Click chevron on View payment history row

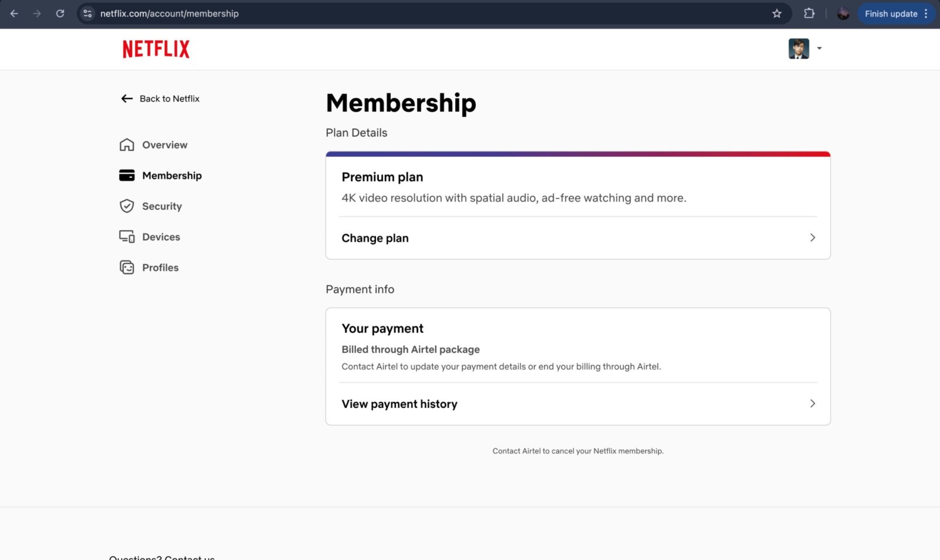813,404
